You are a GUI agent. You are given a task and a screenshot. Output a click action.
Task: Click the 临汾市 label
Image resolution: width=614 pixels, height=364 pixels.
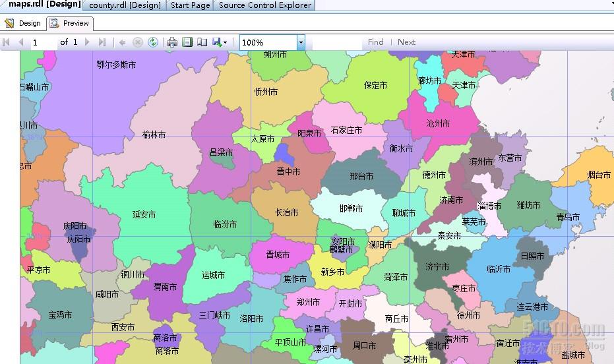225,224
